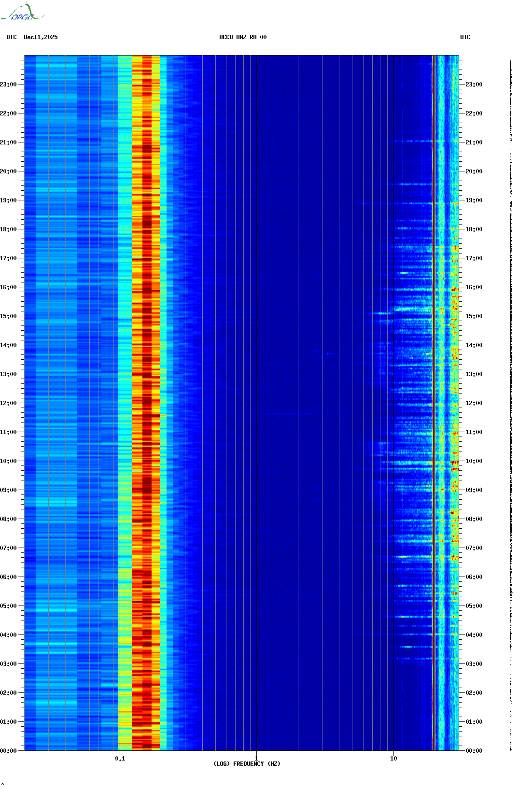
Task: Click the 09:00 time label on right axis
Action: click(x=474, y=490)
